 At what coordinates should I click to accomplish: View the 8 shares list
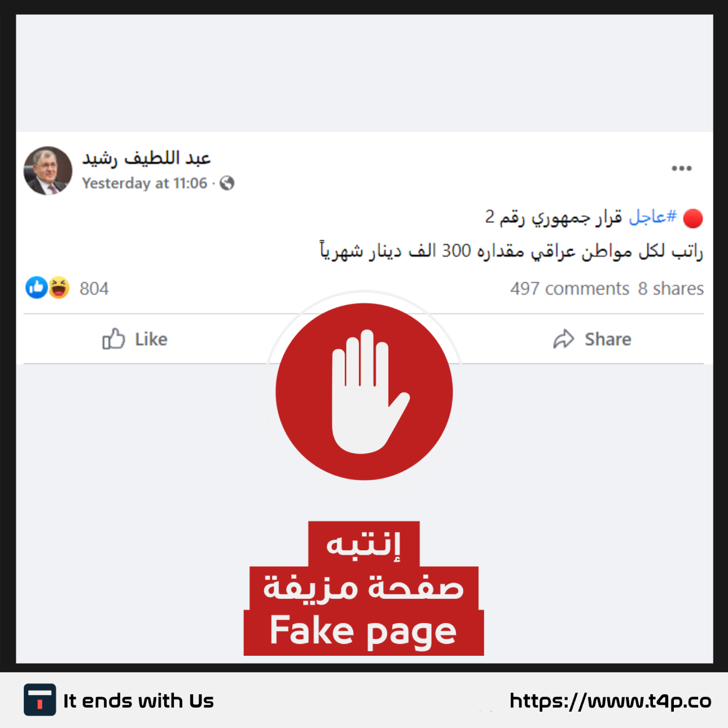point(671,288)
